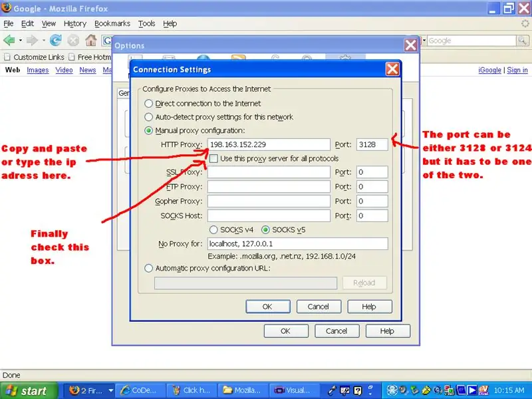
Task: Click the Forward arrow toolbar button
Action: pyautogui.click(x=32, y=41)
